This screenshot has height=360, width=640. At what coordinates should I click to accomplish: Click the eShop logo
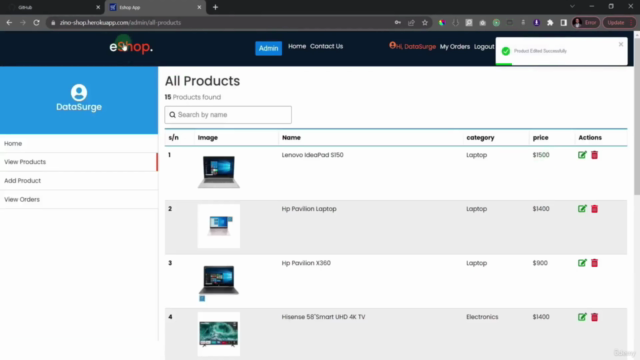[x=131, y=47]
